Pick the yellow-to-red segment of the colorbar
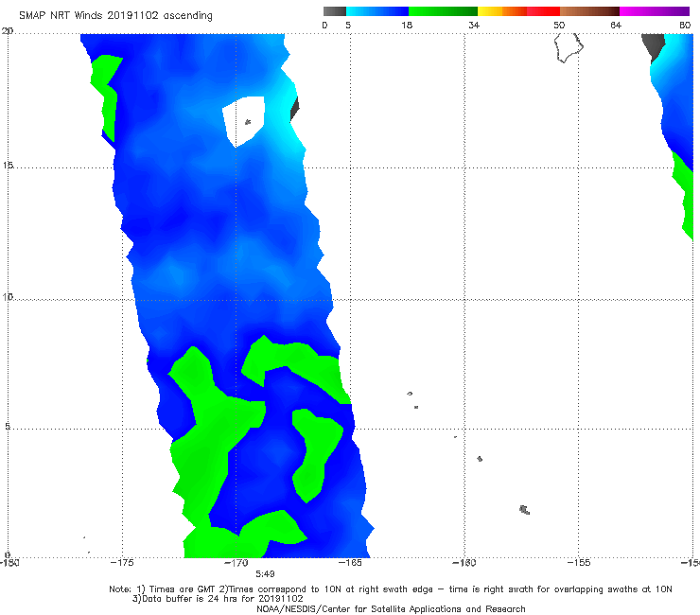 [x=518, y=11]
